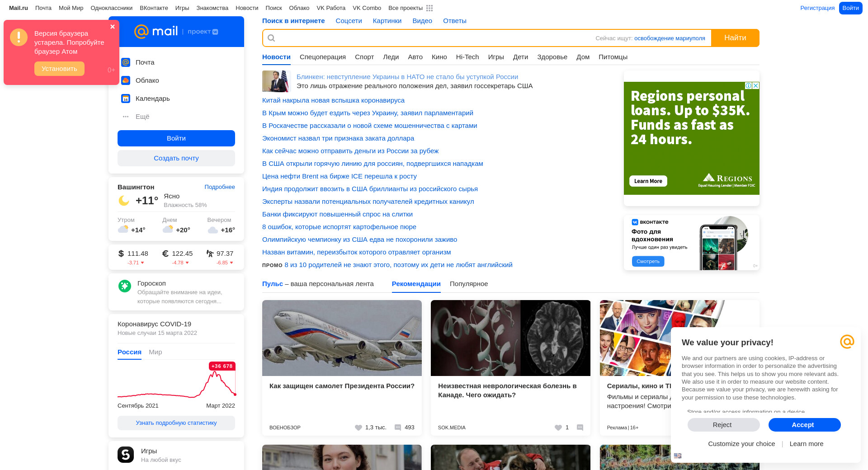Open the Подробнее weather details link
Viewport: 868px width, 470px height.
[x=220, y=187]
